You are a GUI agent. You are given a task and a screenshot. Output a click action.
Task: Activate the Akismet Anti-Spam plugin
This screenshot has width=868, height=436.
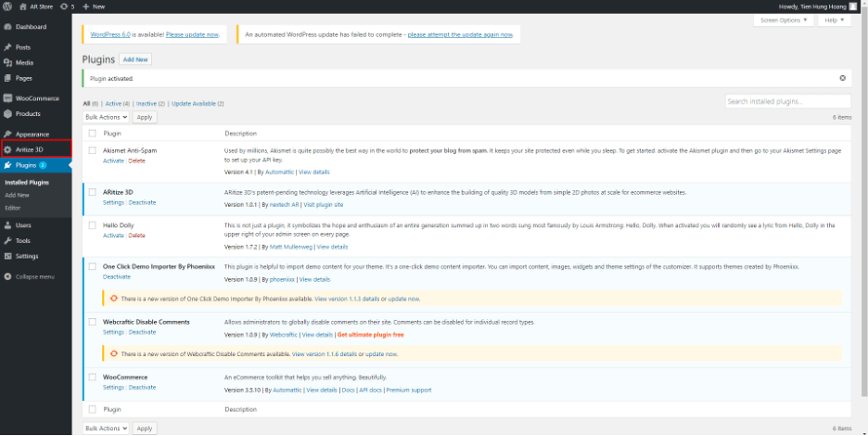click(x=113, y=160)
